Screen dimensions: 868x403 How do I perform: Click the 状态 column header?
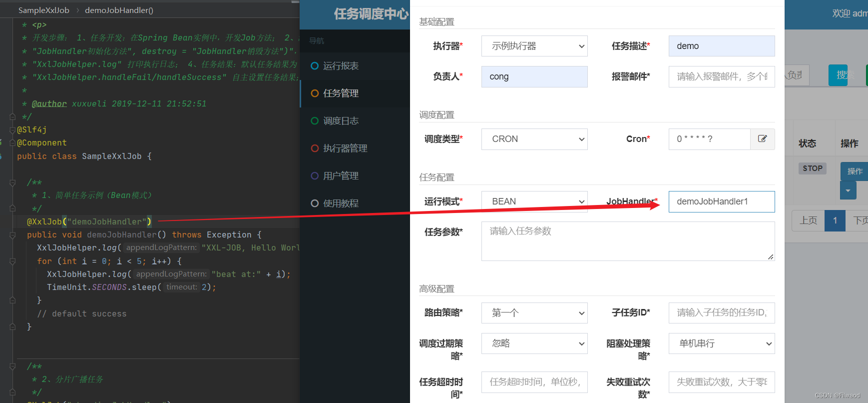(807, 143)
